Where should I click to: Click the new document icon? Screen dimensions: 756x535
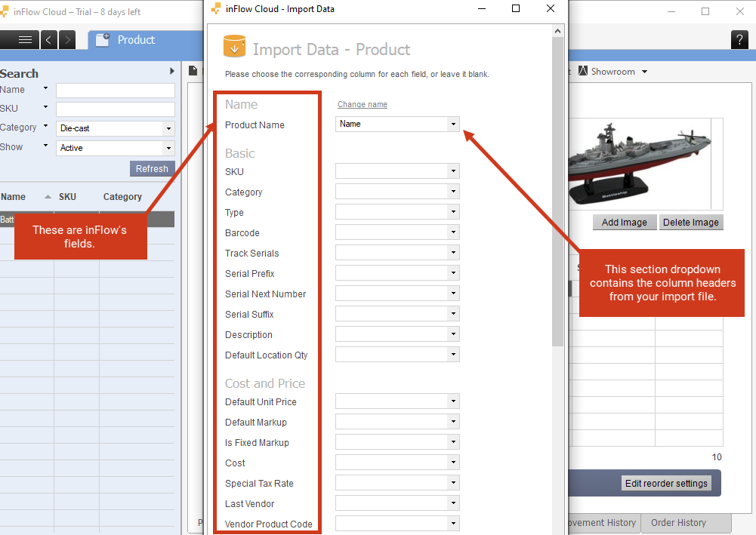pyautogui.click(x=193, y=71)
